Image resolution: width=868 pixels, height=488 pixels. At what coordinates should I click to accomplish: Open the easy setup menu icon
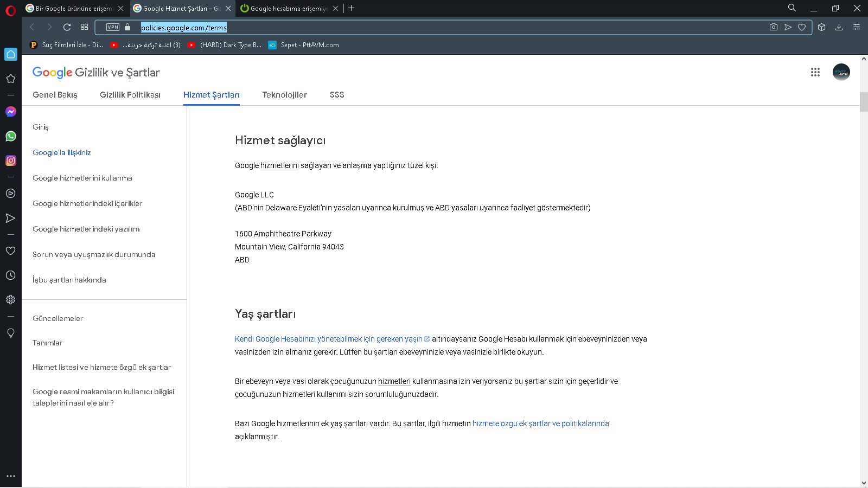857,27
